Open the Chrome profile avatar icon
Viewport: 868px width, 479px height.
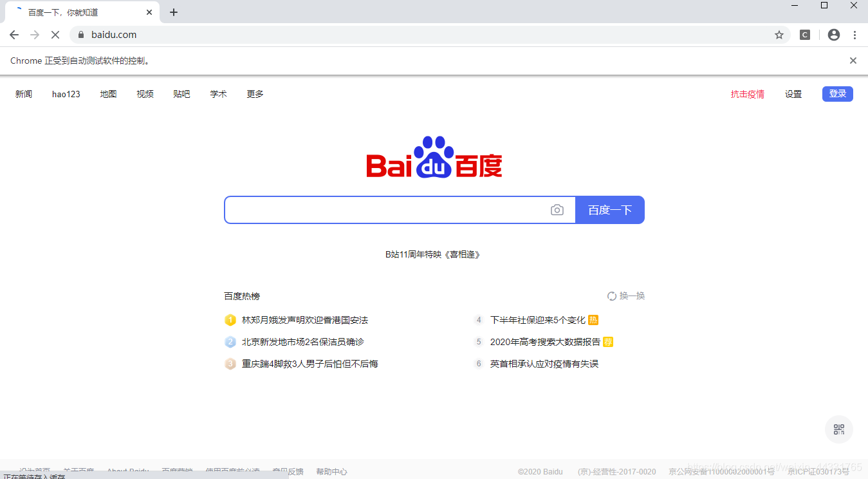tap(834, 35)
